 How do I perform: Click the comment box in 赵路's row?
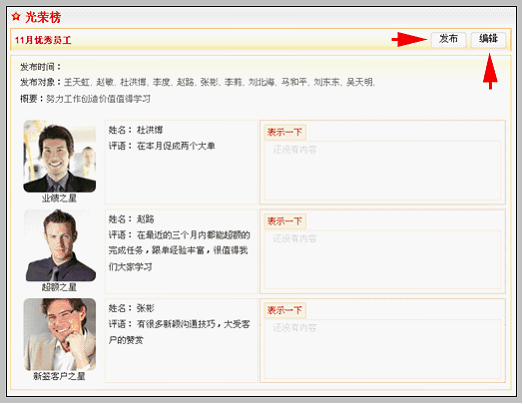(x=382, y=259)
